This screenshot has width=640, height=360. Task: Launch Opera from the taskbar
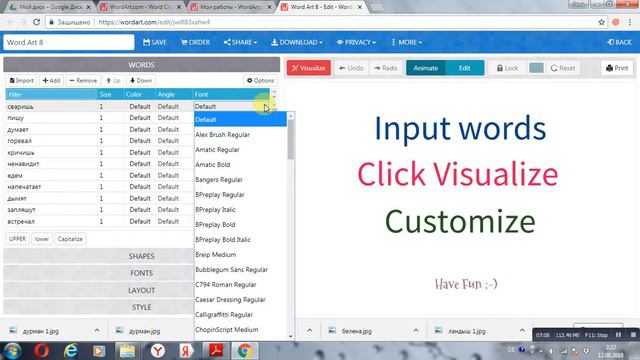41,351
